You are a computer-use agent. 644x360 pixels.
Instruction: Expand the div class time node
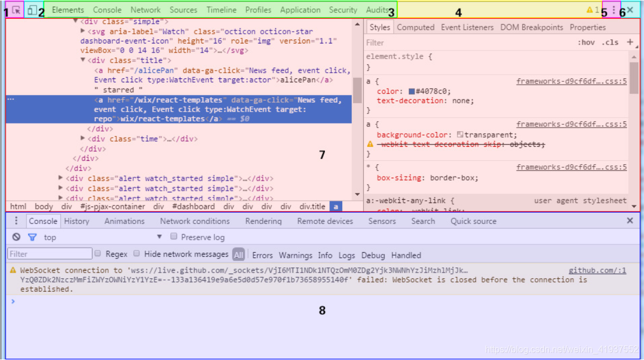(x=82, y=138)
